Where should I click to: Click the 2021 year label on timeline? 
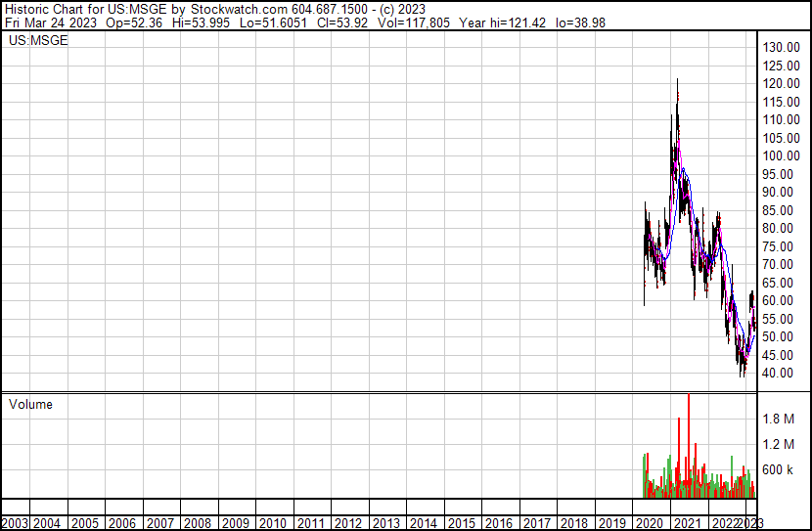pos(688,523)
